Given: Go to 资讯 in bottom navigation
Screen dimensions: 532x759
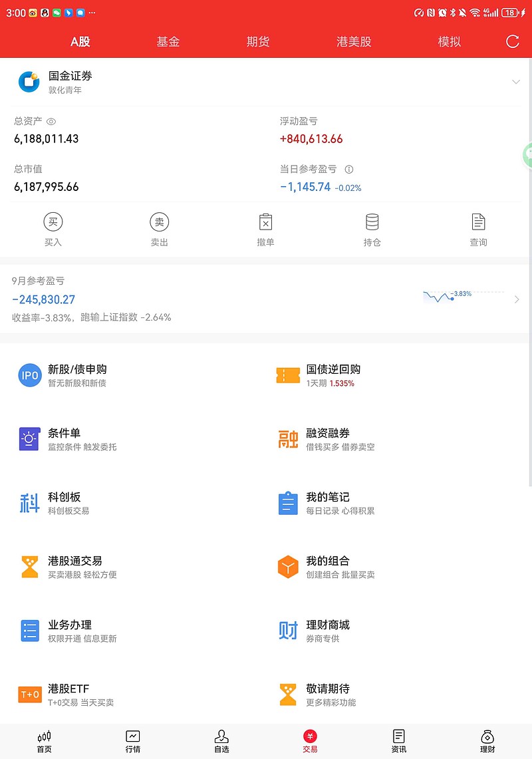Looking at the screenshot, I should 399,742.
